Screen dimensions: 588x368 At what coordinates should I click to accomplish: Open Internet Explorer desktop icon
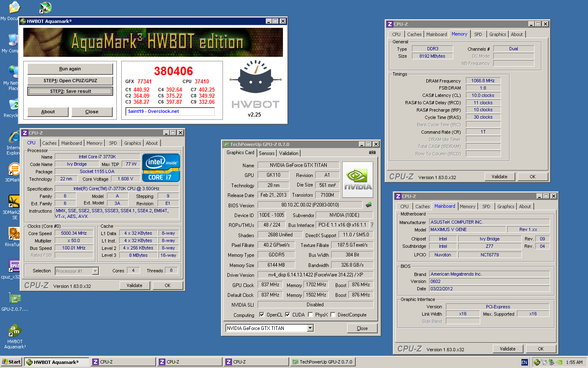point(14,137)
